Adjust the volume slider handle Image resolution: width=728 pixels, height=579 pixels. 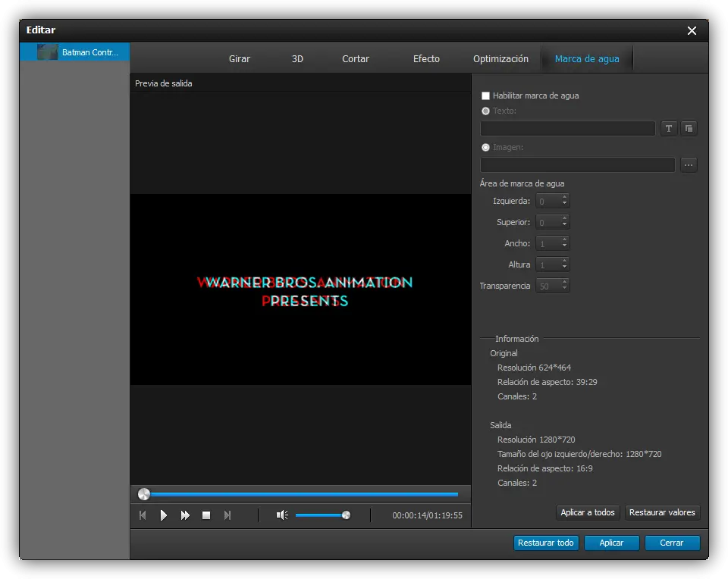[346, 515]
